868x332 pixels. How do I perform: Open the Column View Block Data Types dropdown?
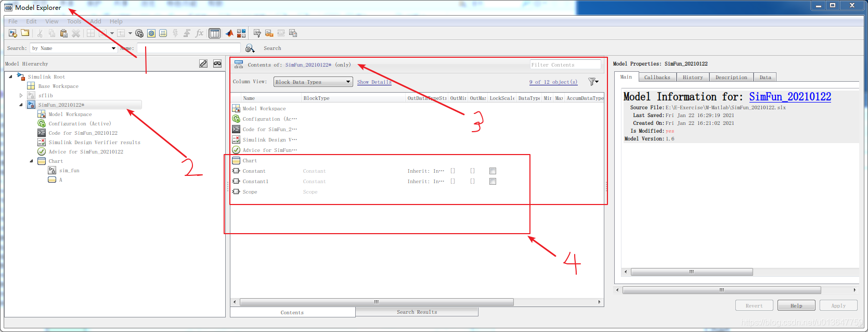(313, 82)
